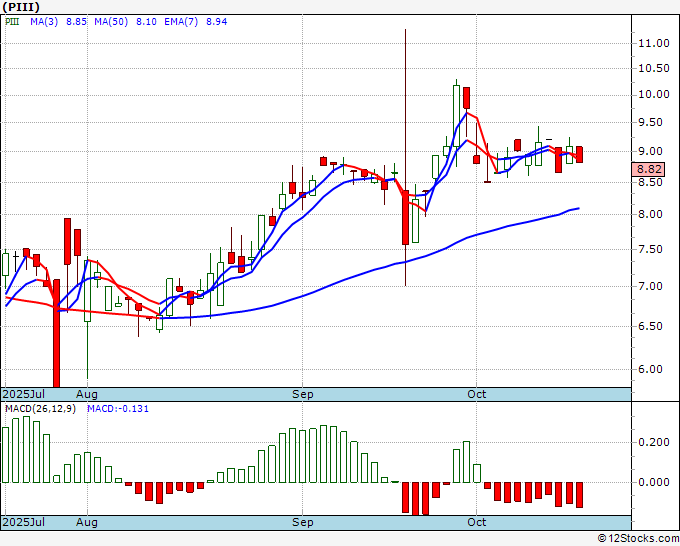
Task: Click the PIII ticker legend label
Action: 12,22
